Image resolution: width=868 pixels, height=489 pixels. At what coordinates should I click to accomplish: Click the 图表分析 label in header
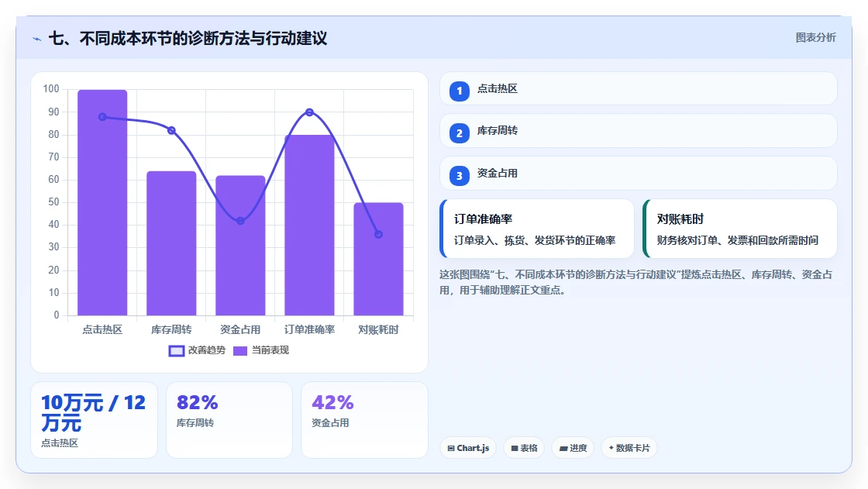tap(815, 38)
